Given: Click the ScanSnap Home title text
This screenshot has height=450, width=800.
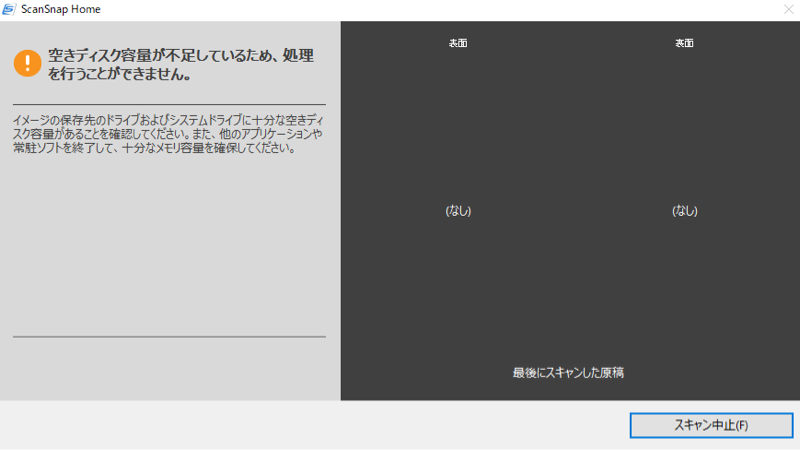Looking at the screenshot, I should (61, 9).
